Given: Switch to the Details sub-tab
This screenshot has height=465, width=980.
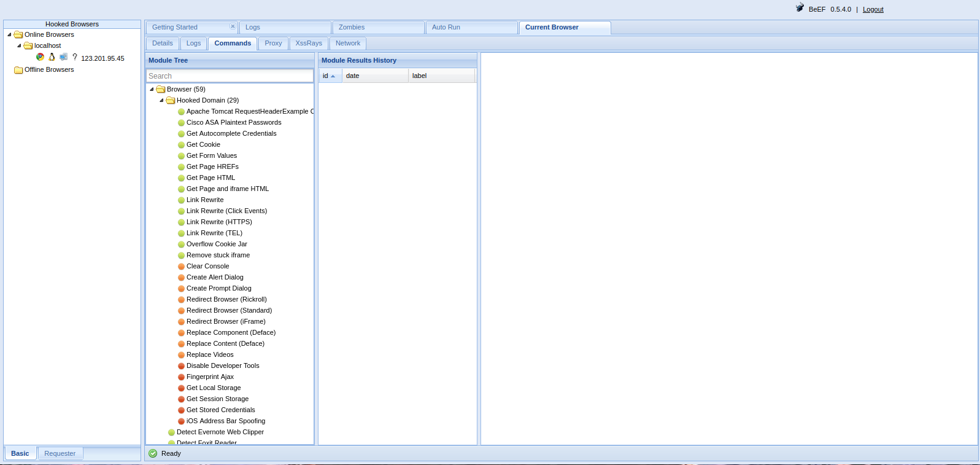Looking at the screenshot, I should pos(163,44).
